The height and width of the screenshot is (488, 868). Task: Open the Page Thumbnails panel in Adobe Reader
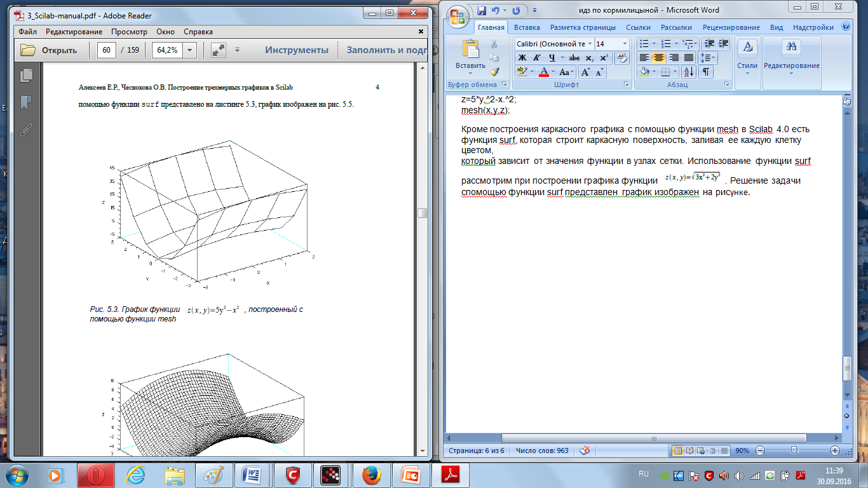pyautogui.click(x=26, y=75)
